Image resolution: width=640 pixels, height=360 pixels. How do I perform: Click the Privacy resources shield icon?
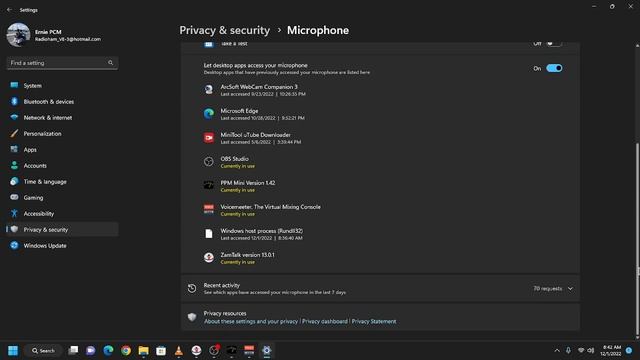pos(192,317)
